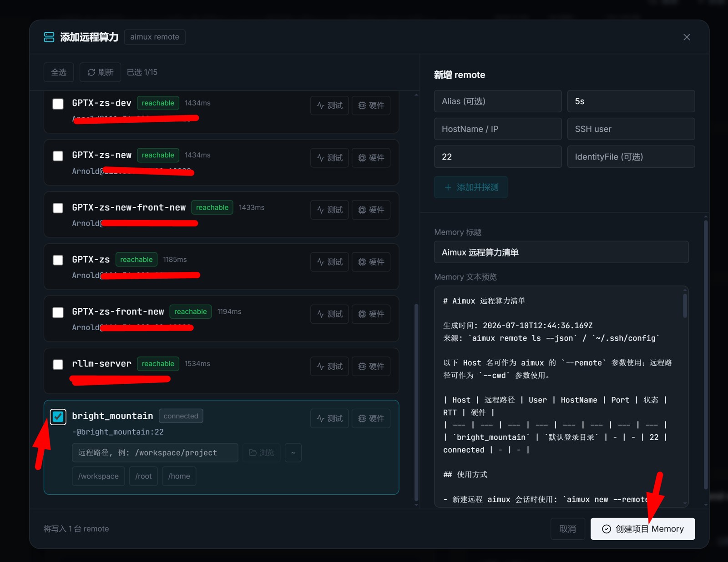
Task: Tick the GPTX-zs-new checkbox
Action: pos(58,156)
